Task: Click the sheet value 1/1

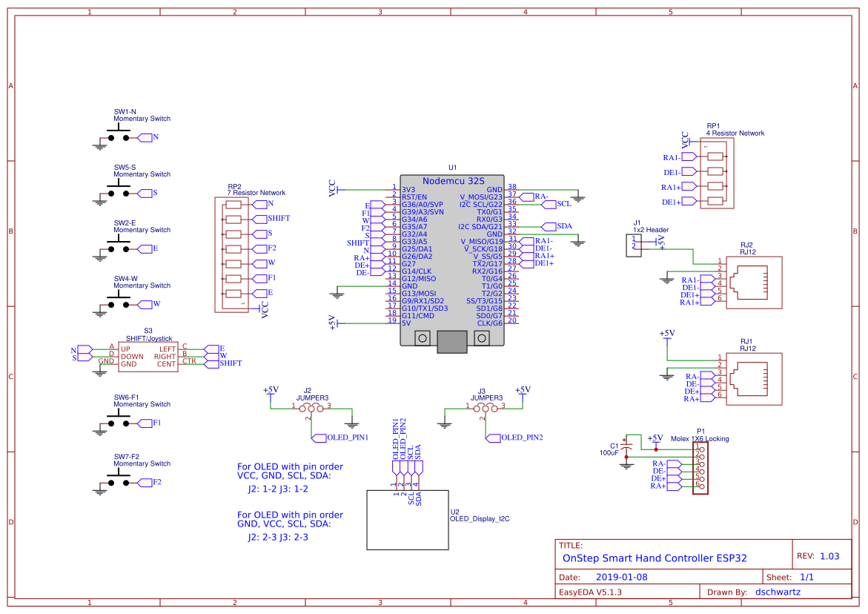Action: click(806, 578)
